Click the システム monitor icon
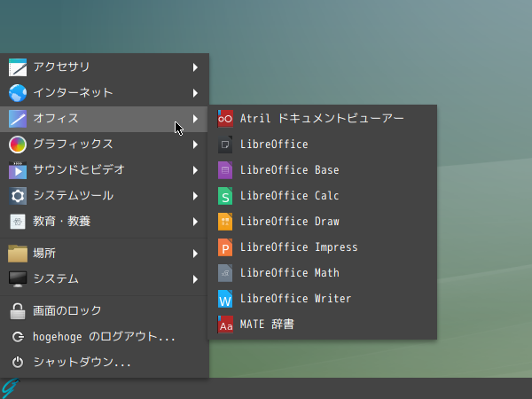This screenshot has height=399, width=532. pos(18,279)
